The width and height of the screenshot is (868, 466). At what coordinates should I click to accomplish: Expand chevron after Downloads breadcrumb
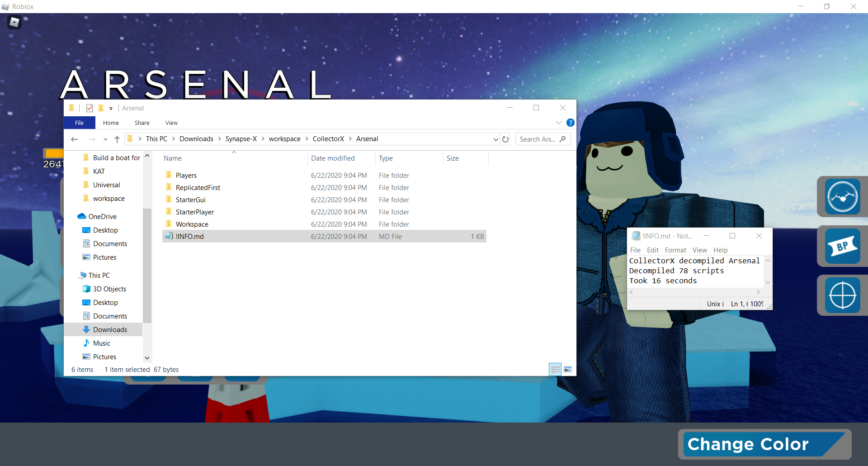pos(219,139)
